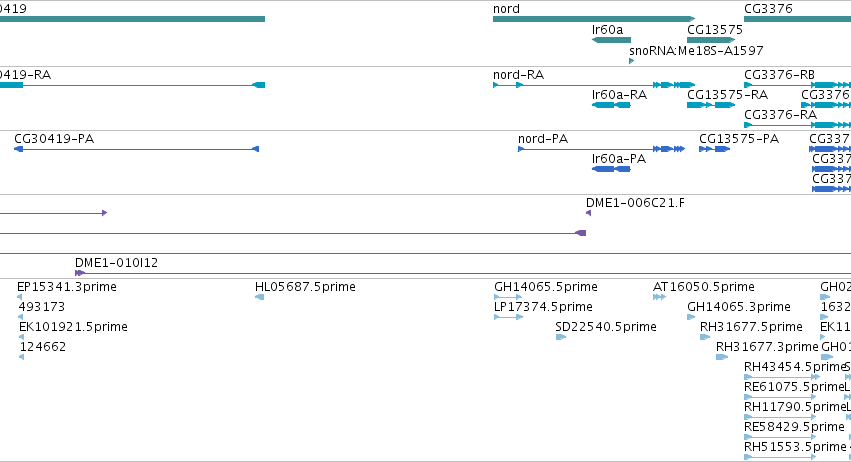The height and width of the screenshot is (462, 851).
Task: Open the 'CG13575-RA' transcript label
Action: click(x=727, y=95)
